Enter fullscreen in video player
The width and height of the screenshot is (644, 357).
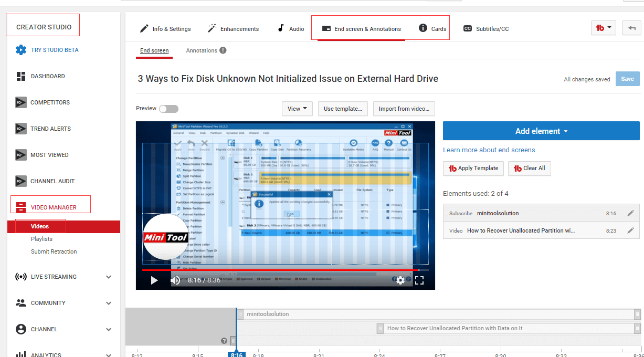pos(419,280)
